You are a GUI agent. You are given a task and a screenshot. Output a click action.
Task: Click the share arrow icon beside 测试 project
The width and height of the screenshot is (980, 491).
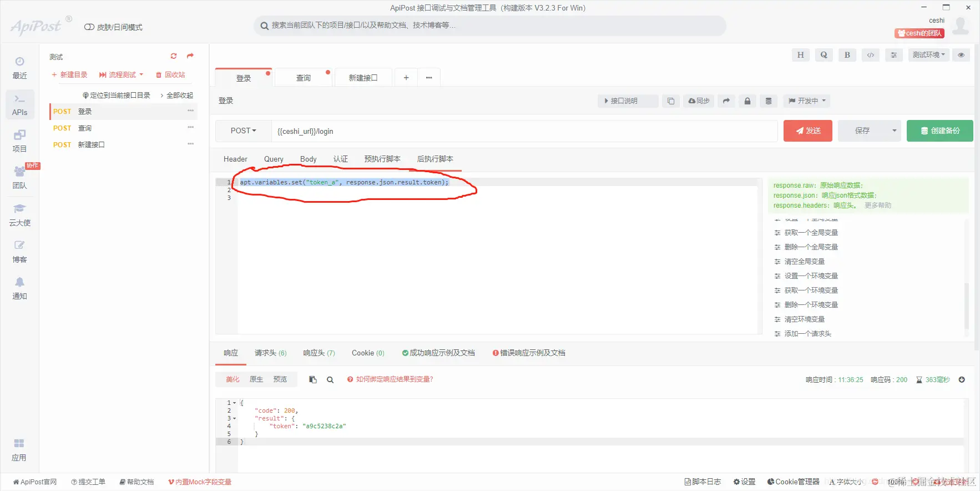click(x=190, y=56)
